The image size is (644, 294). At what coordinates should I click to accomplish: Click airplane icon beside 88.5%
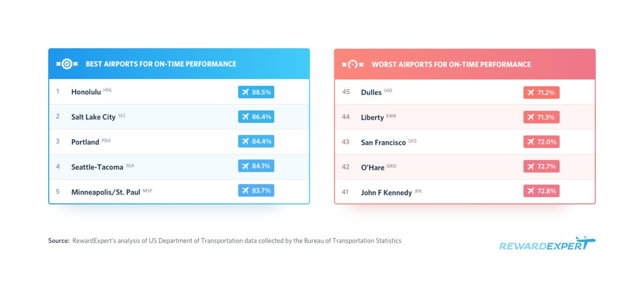[x=246, y=92]
